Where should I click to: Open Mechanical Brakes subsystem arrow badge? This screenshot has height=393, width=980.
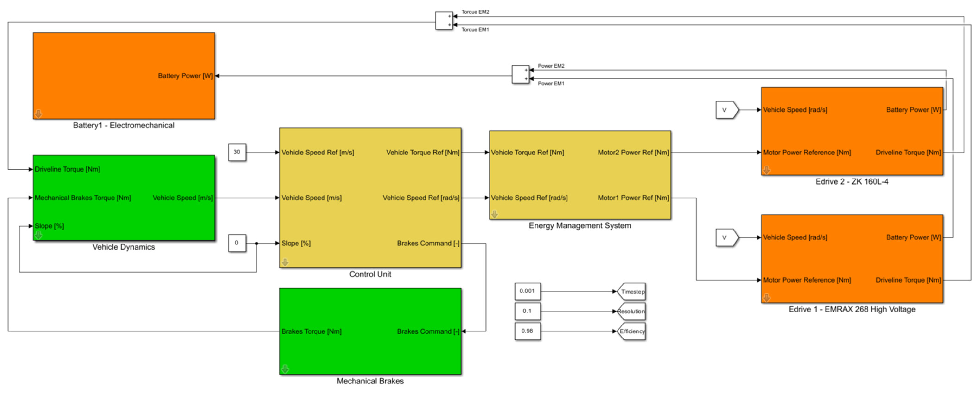285,369
